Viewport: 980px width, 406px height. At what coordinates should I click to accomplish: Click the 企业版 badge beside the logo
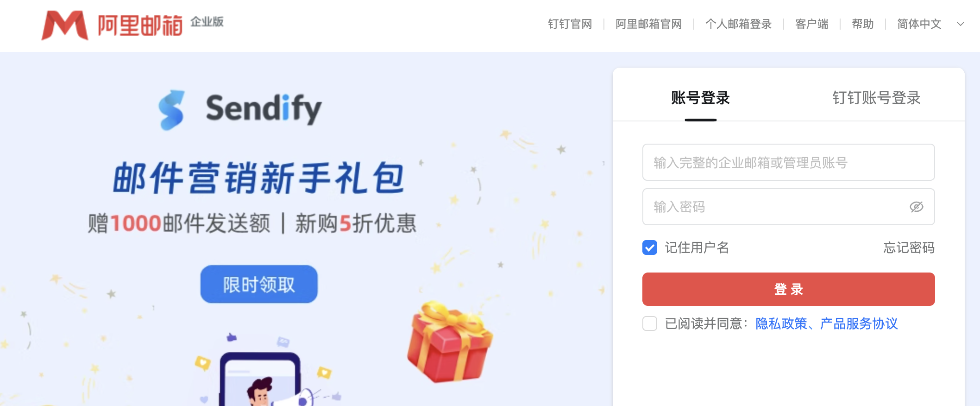click(x=207, y=22)
